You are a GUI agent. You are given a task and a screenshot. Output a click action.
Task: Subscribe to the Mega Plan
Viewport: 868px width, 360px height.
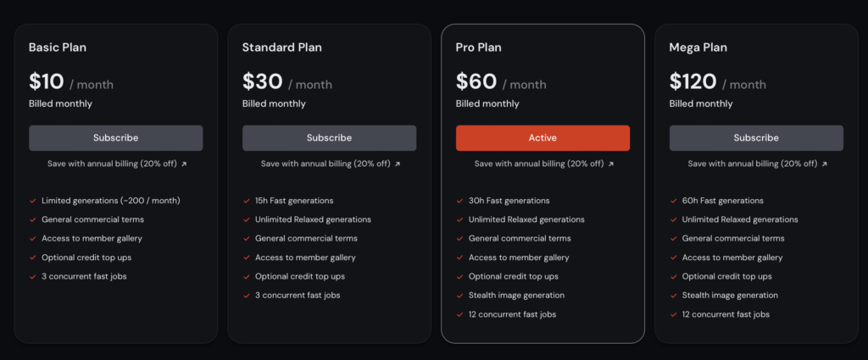click(756, 138)
